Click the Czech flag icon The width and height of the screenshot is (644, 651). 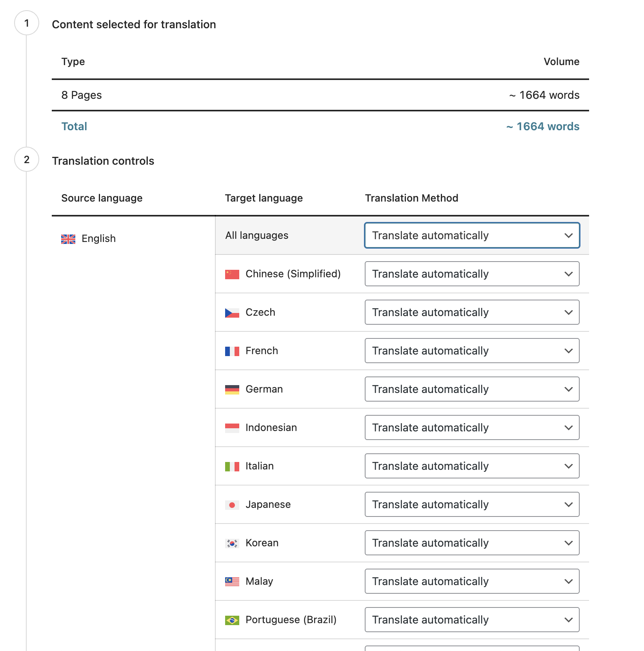[x=232, y=313]
